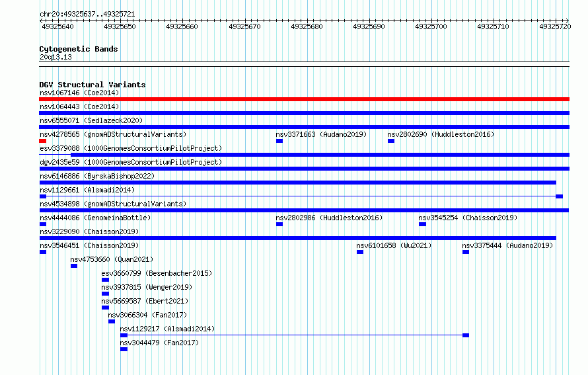Click the blue marker under nsv2802986
This screenshot has height=375, width=588.
[279, 224]
